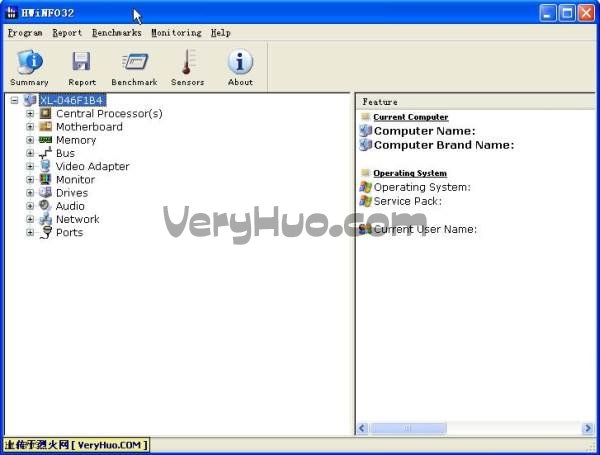Click the Windows flag beside Service Pack
This screenshot has height=455, width=600.
click(366, 201)
